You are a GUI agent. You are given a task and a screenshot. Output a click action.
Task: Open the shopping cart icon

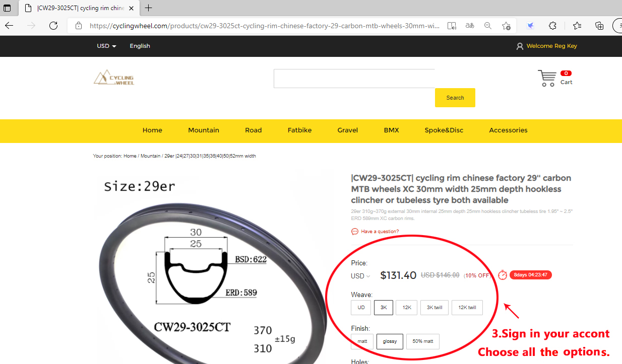pyautogui.click(x=547, y=78)
